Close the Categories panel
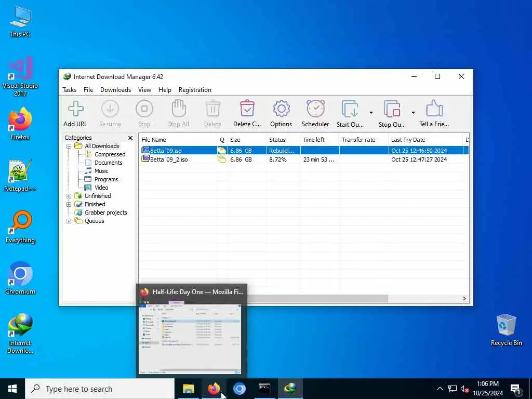Screen dimensions: 532x399 tap(130, 138)
